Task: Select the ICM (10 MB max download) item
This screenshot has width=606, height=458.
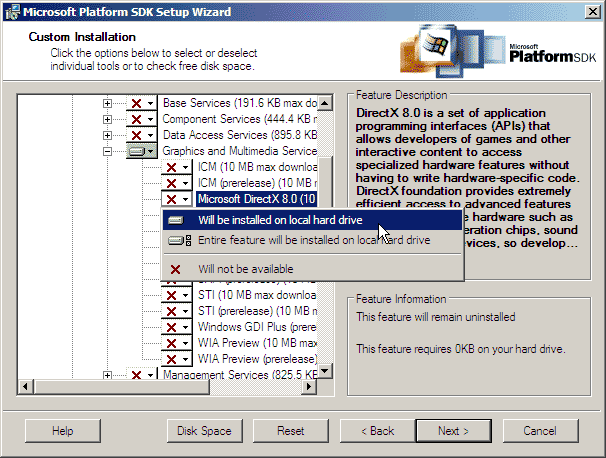Action: [257, 167]
